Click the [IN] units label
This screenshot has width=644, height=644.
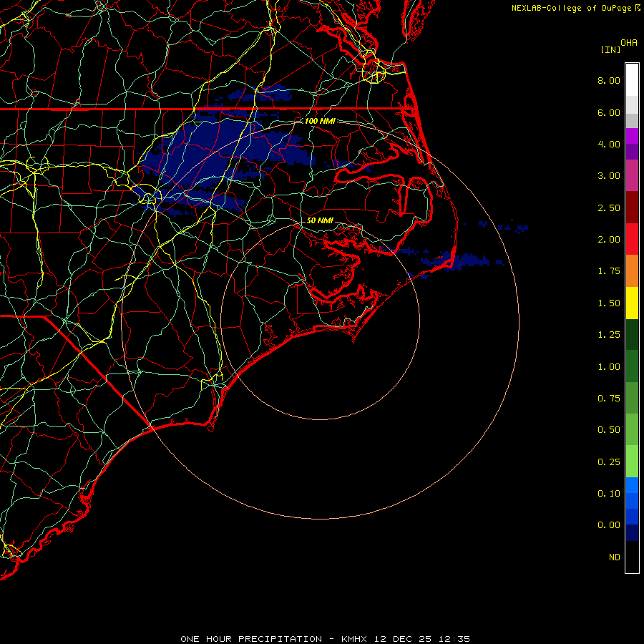click(x=610, y=49)
